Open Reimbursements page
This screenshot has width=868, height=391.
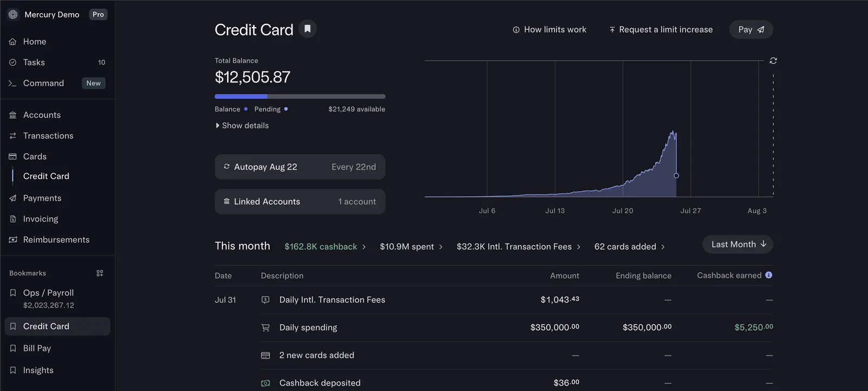click(x=58, y=239)
